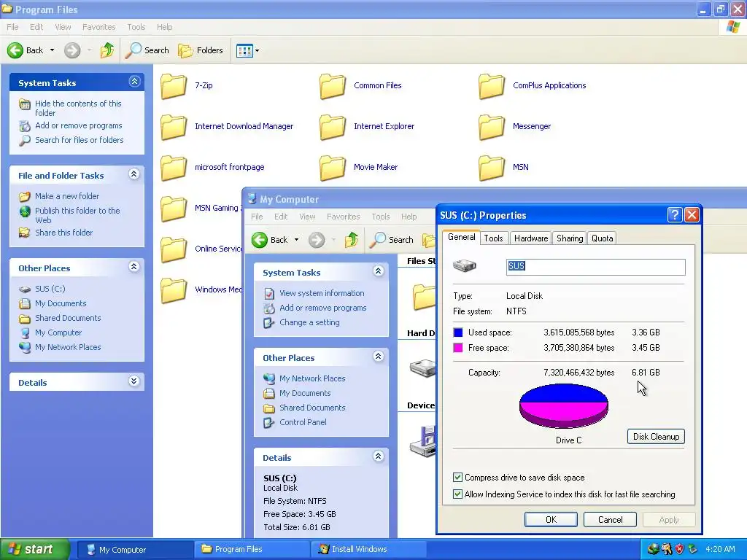Open the Common Files folder icon

click(x=333, y=86)
